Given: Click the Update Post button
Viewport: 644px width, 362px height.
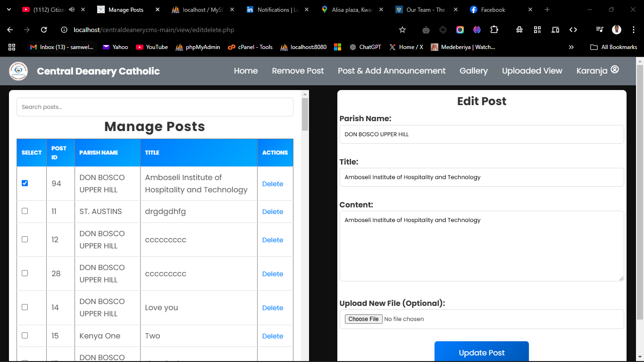Looking at the screenshot, I should pos(482,352).
